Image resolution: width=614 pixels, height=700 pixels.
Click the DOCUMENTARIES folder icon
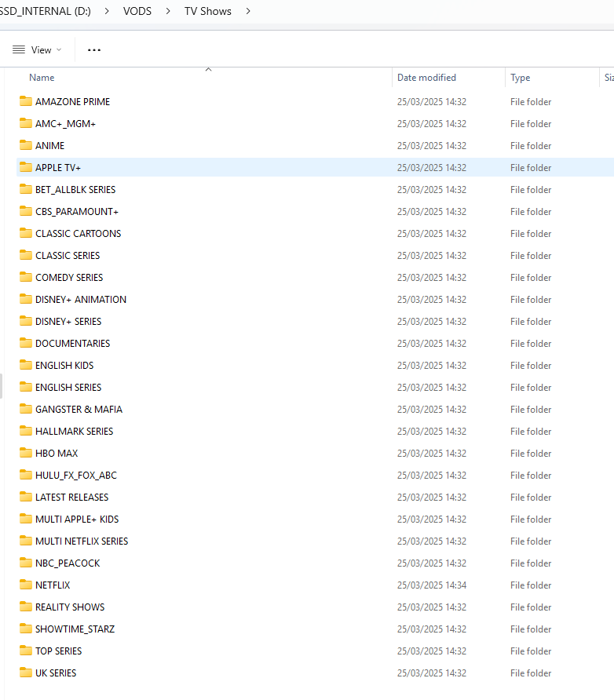[x=26, y=343]
